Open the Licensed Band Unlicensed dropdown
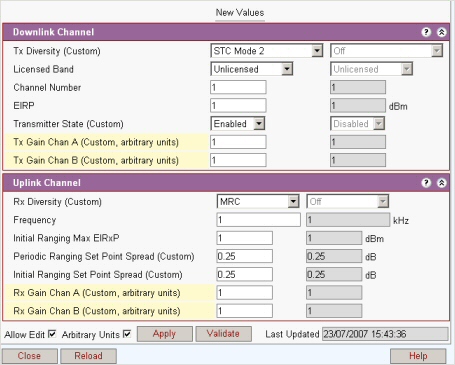Image resolution: width=455 pixels, height=365 pixels. [x=252, y=69]
